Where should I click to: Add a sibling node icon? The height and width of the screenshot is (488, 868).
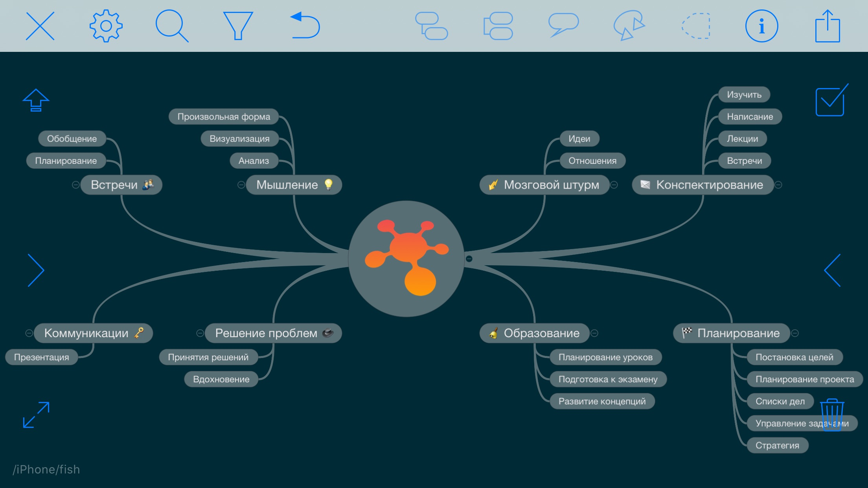click(x=498, y=26)
